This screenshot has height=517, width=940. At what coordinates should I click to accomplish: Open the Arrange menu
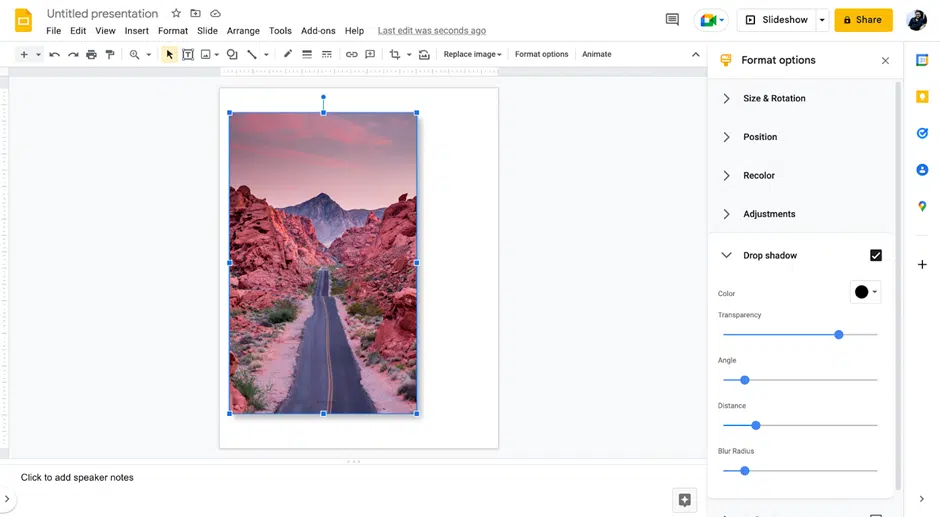(243, 31)
